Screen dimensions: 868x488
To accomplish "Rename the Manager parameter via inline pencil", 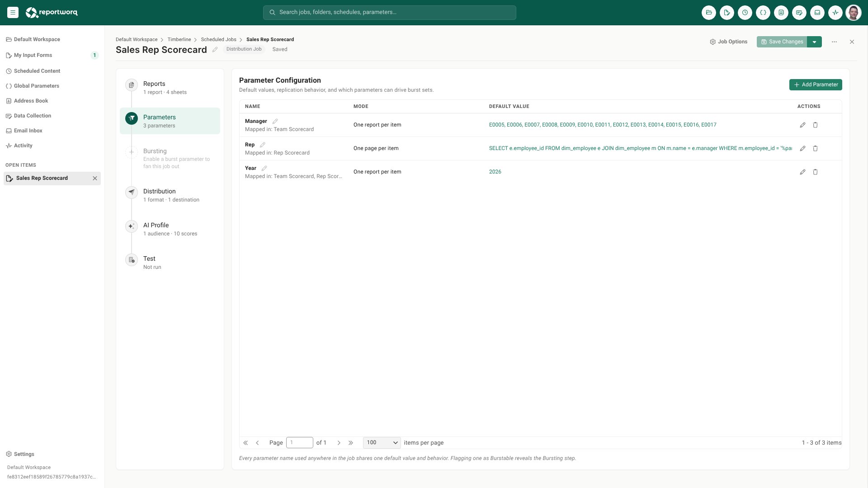I will [275, 121].
